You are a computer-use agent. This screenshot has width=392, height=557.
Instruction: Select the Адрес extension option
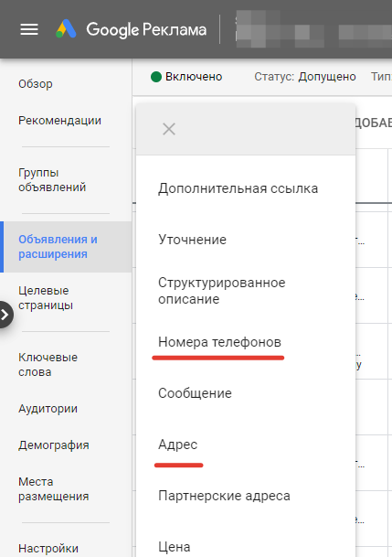(178, 445)
